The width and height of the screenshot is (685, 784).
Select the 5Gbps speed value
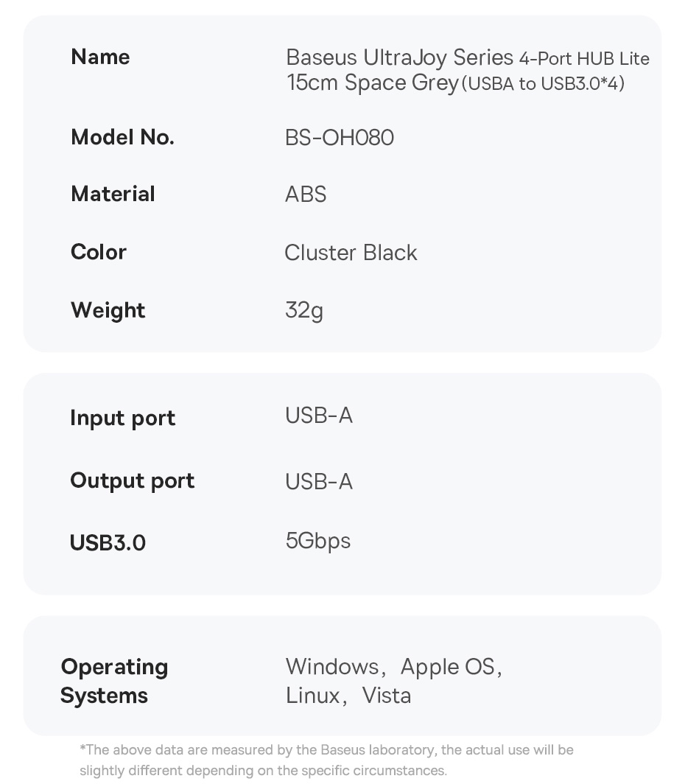point(318,541)
